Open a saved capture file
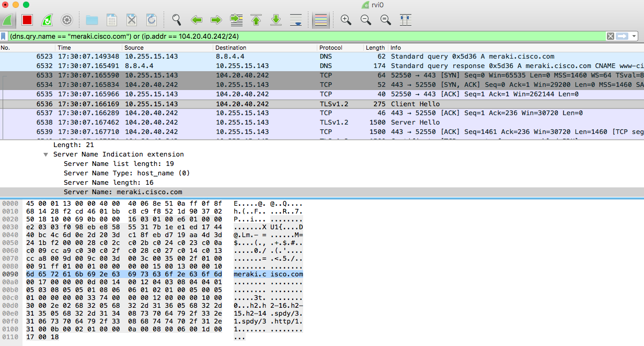Image resolution: width=644 pixels, height=346 pixels. 91,19
